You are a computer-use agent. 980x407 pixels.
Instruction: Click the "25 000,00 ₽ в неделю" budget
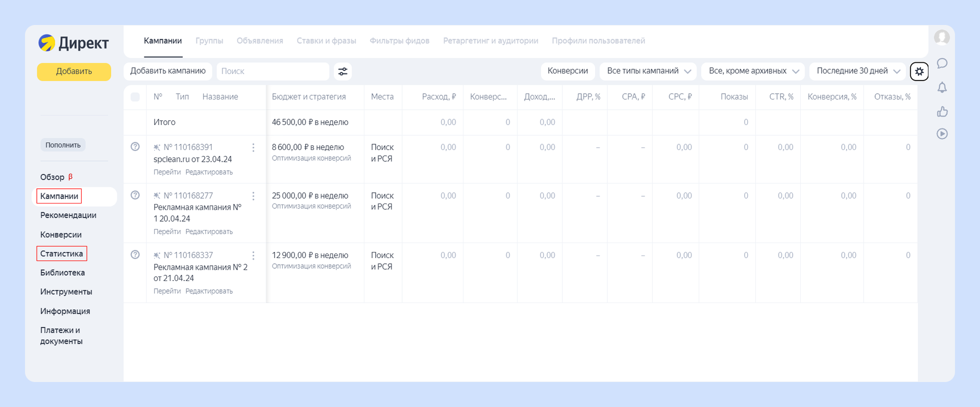click(x=310, y=196)
